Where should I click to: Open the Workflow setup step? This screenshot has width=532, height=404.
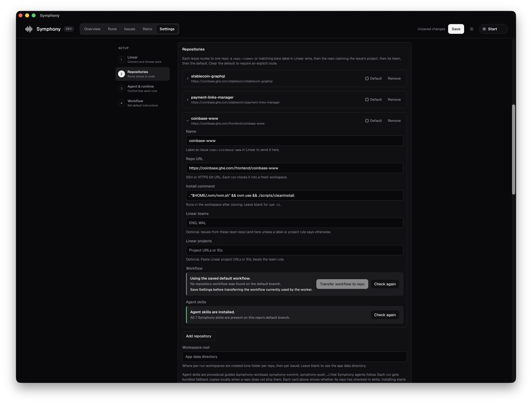click(143, 103)
